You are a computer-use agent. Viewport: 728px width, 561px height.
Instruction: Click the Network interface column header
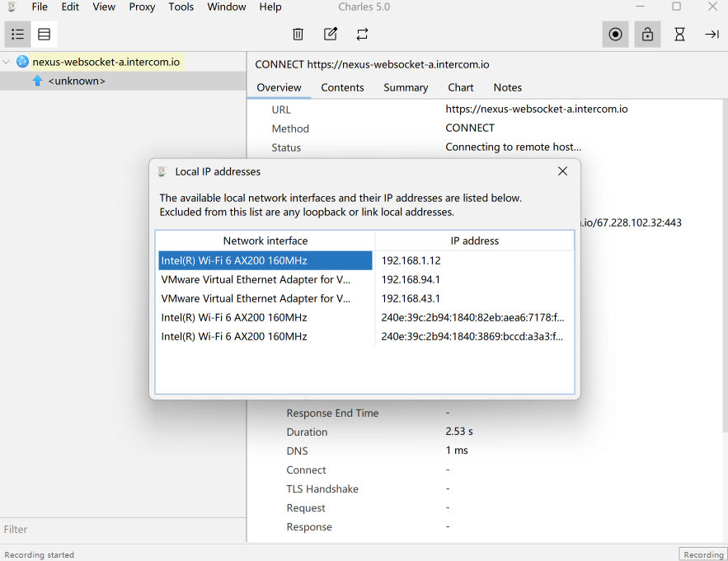coord(265,241)
